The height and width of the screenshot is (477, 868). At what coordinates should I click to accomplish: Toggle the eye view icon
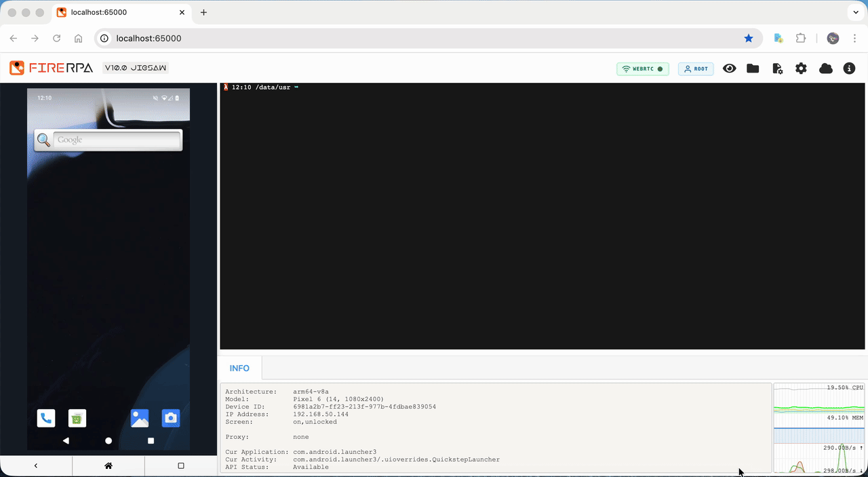[x=730, y=69]
